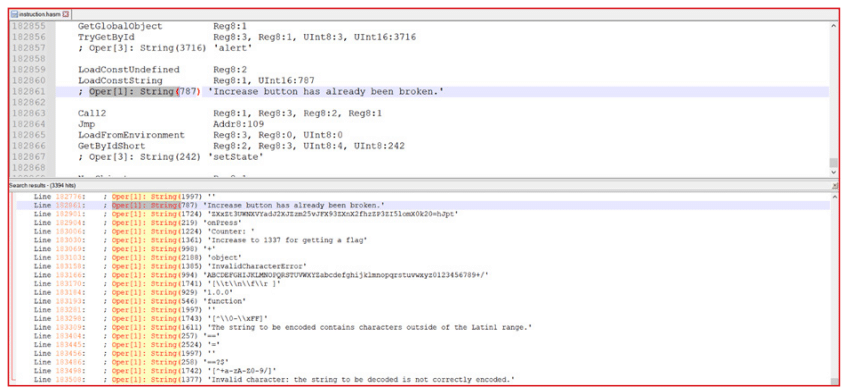Open search result String(2524) '='

click(x=127, y=344)
